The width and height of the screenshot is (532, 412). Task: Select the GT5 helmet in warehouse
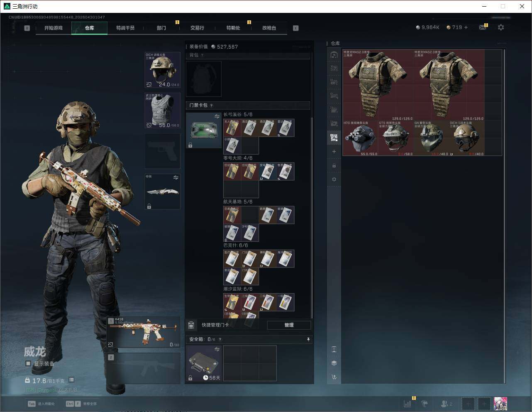pyautogui.click(x=395, y=138)
